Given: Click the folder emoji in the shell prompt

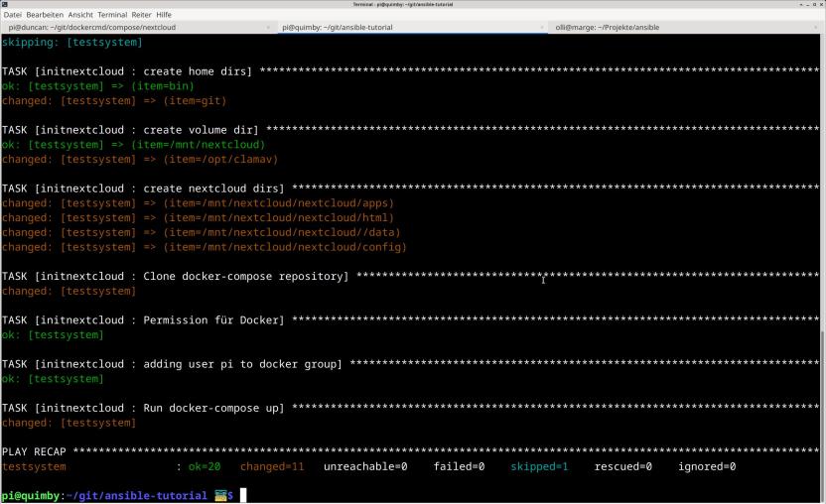Looking at the screenshot, I should (220, 496).
